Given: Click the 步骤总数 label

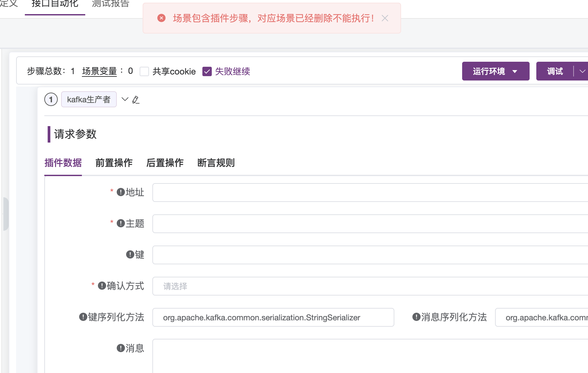Looking at the screenshot, I should [x=46, y=71].
